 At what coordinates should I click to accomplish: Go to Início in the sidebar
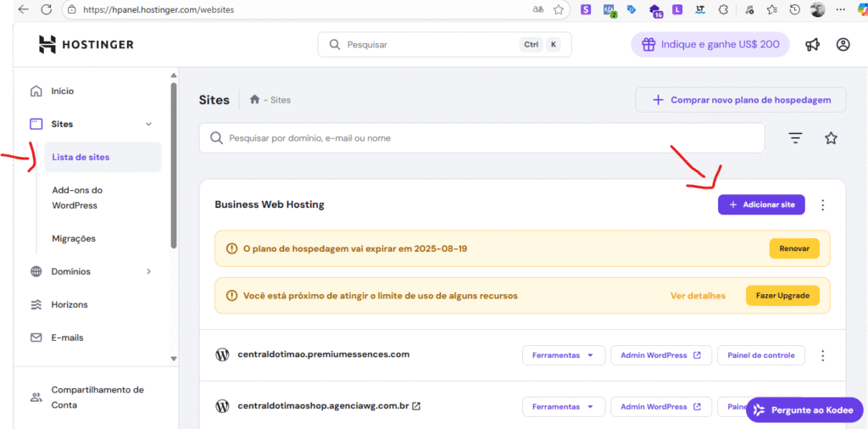point(63,91)
